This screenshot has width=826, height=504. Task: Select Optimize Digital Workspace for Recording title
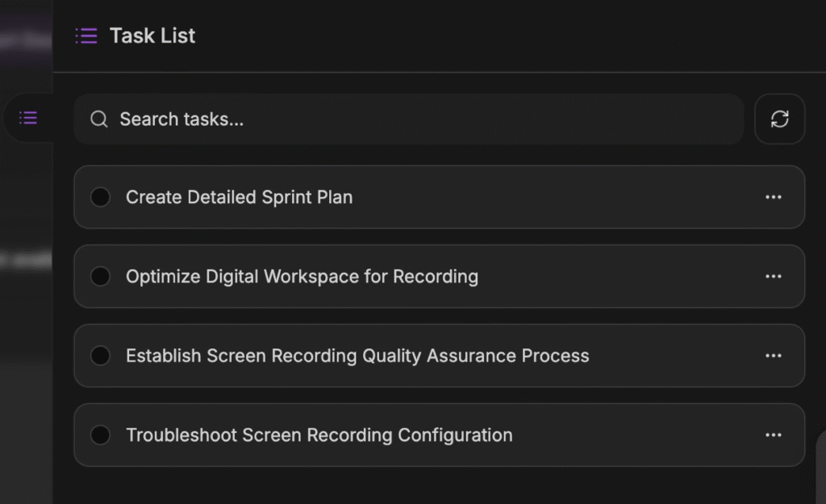302,277
